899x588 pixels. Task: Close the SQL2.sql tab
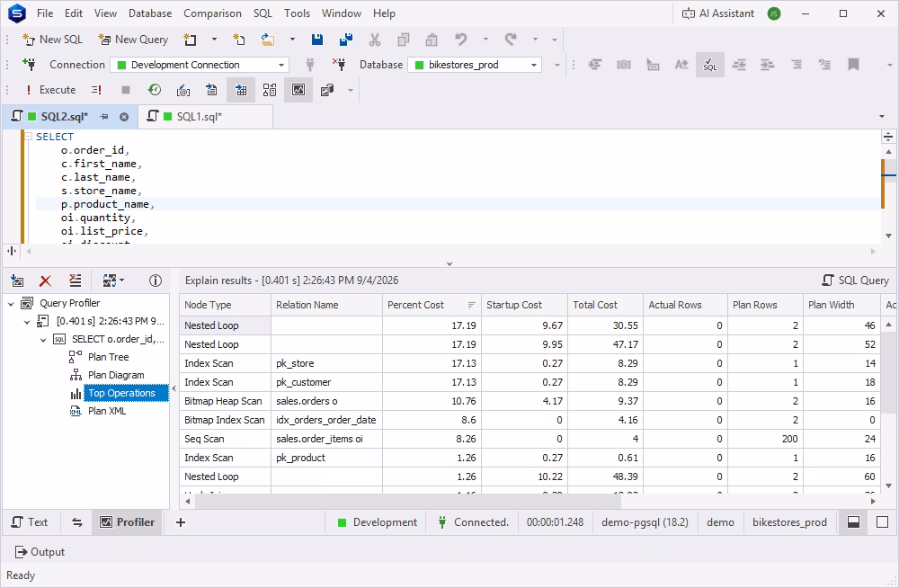[x=124, y=117]
